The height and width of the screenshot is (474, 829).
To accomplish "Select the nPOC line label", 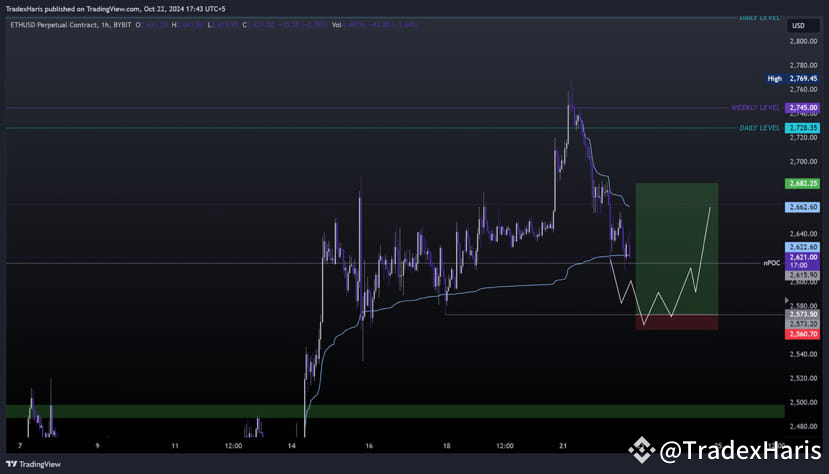I will pos(771,263).
